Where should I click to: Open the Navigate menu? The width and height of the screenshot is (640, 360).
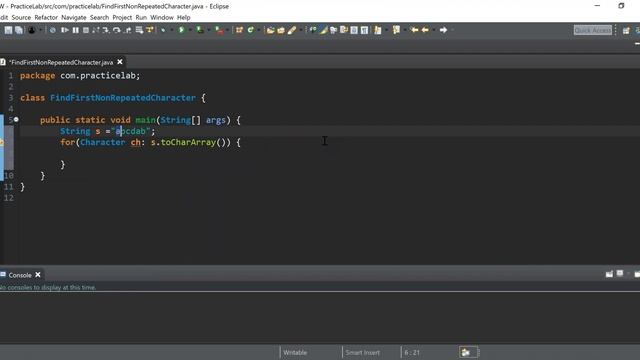point(73,18)
